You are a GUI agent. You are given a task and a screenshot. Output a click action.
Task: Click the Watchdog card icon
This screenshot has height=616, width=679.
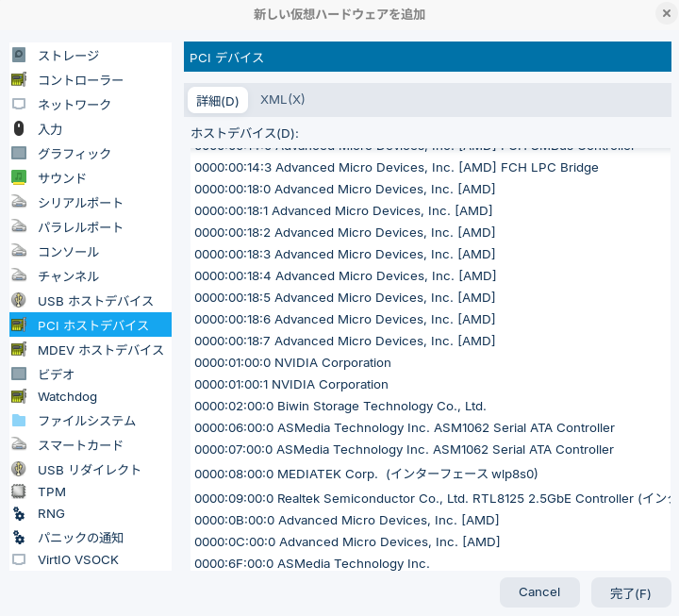coord(19,396)
